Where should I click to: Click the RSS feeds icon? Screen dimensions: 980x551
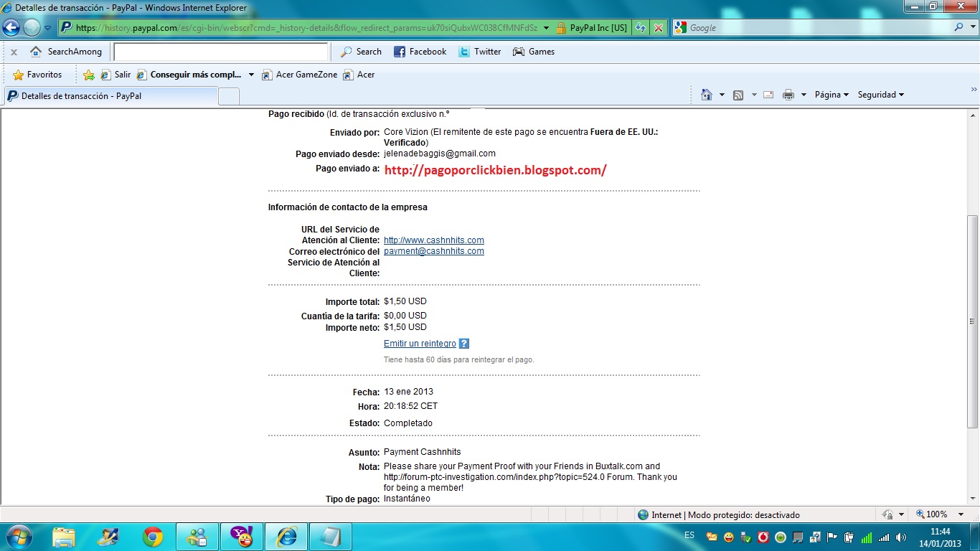738,95
